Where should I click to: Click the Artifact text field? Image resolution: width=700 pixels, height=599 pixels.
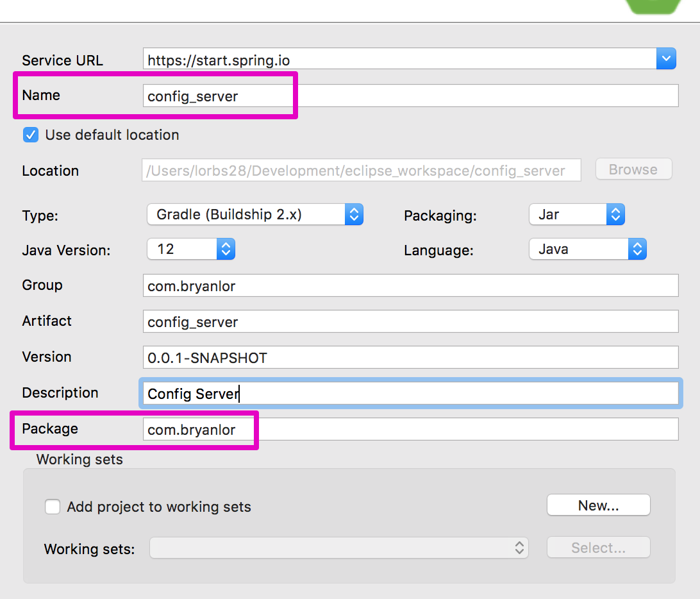point(410,322)
